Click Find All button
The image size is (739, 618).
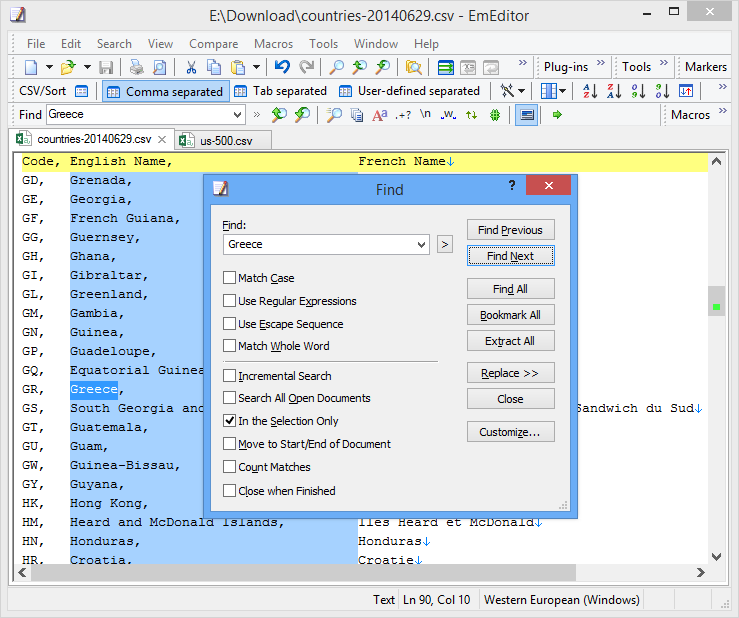[x=510, y=288]
